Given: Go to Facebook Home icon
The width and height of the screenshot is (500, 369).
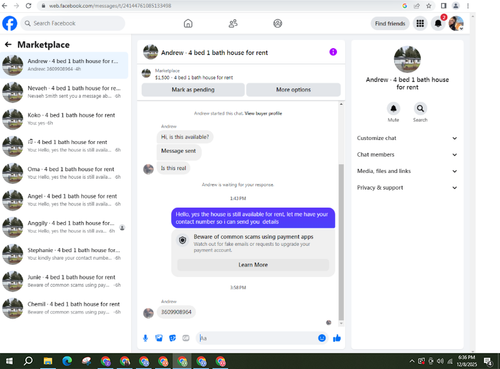Looking at the screenshot, I should coord(188,23).
